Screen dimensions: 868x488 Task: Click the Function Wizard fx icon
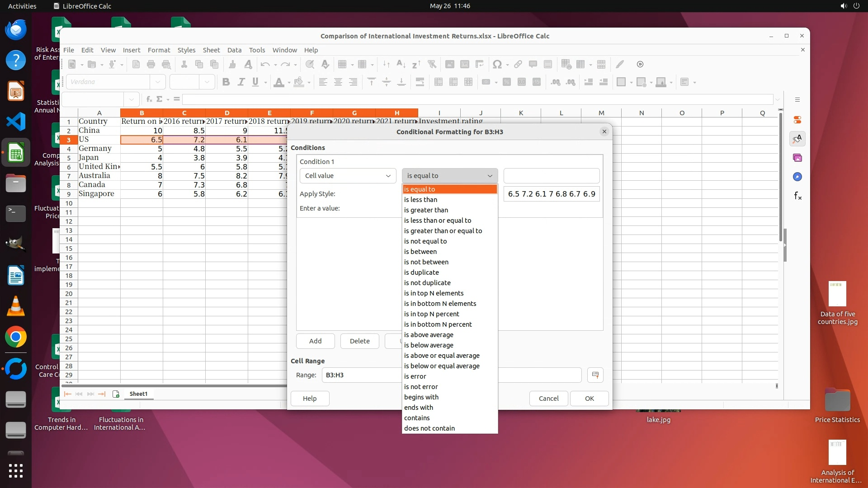[149, 99]
